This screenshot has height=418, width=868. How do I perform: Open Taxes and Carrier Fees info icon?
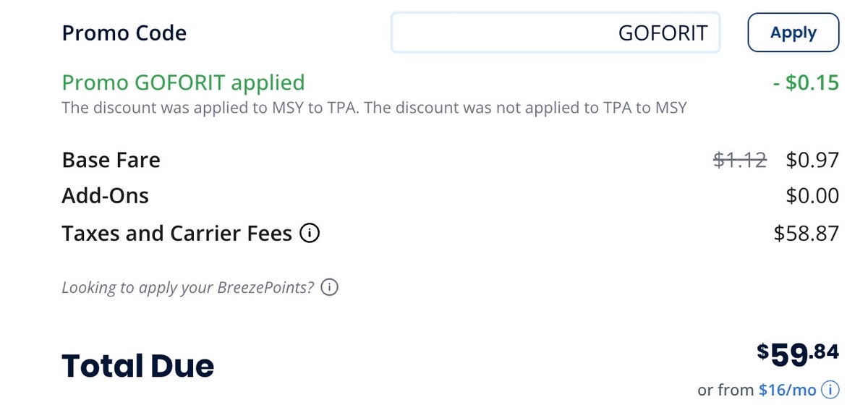tap(310, 234)
